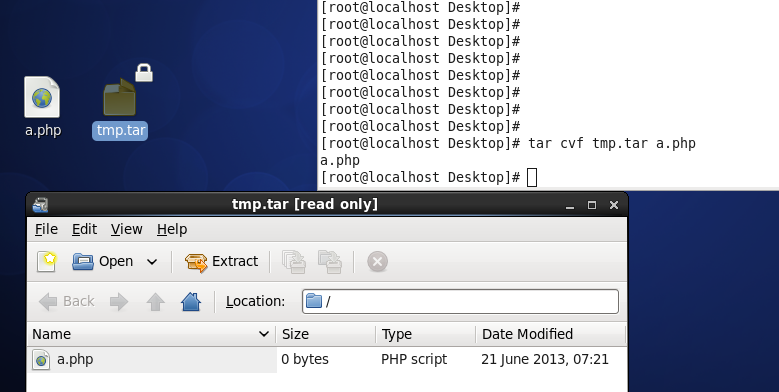
Task: Click the tmp.tar label on the desktop
Action: click(120, 130)
